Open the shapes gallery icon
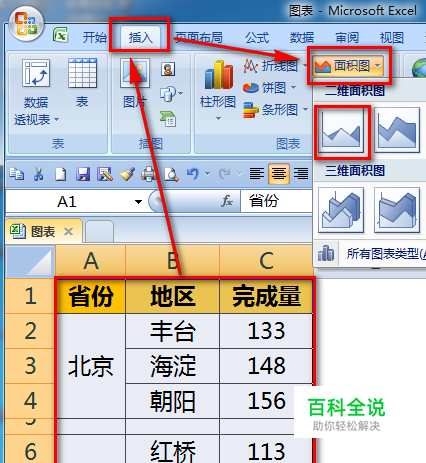 (168, 94)
